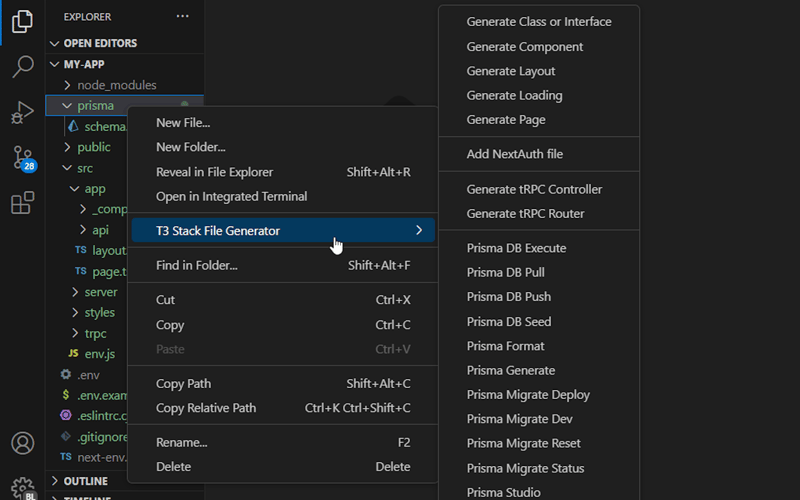Select Prisma Migrate Reset
This screenshot has height=500, width=800.
click(539, 443)
